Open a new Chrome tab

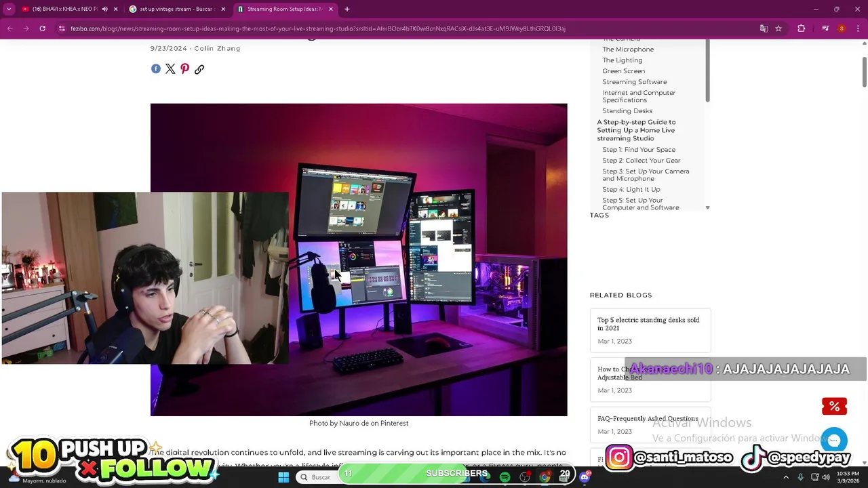tap(347, 9)
